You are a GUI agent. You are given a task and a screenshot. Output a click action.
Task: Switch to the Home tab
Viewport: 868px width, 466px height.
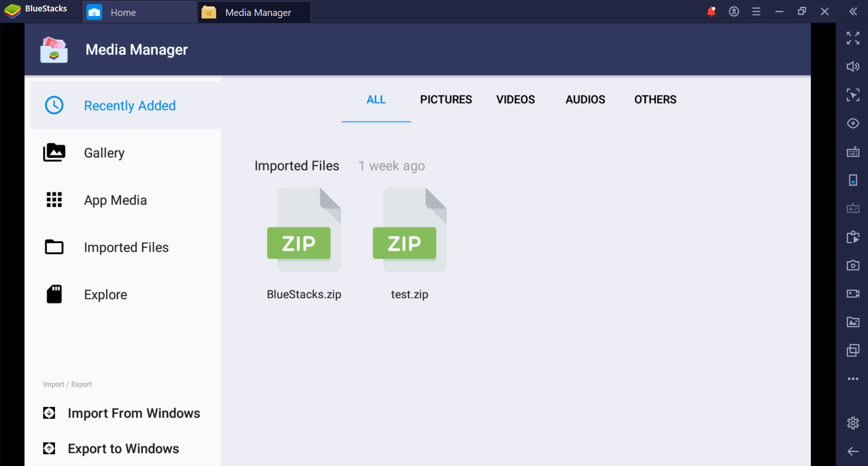[x=139, y=12]
